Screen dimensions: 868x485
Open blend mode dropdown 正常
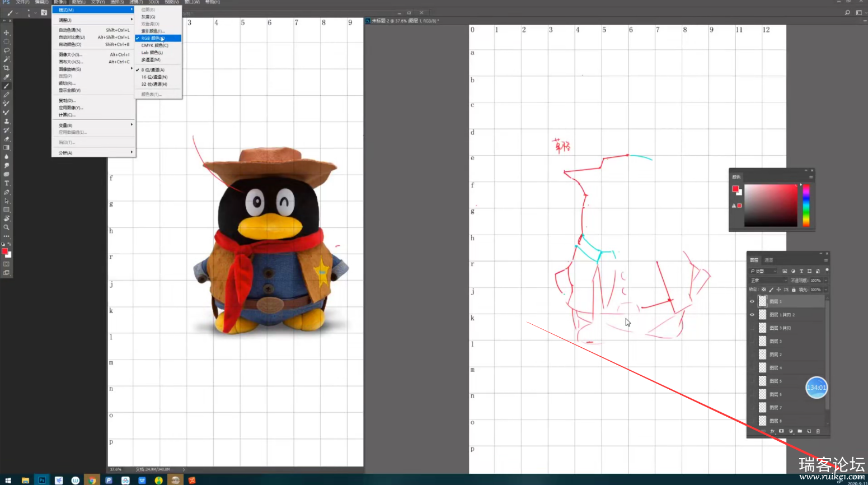(768, 280)
